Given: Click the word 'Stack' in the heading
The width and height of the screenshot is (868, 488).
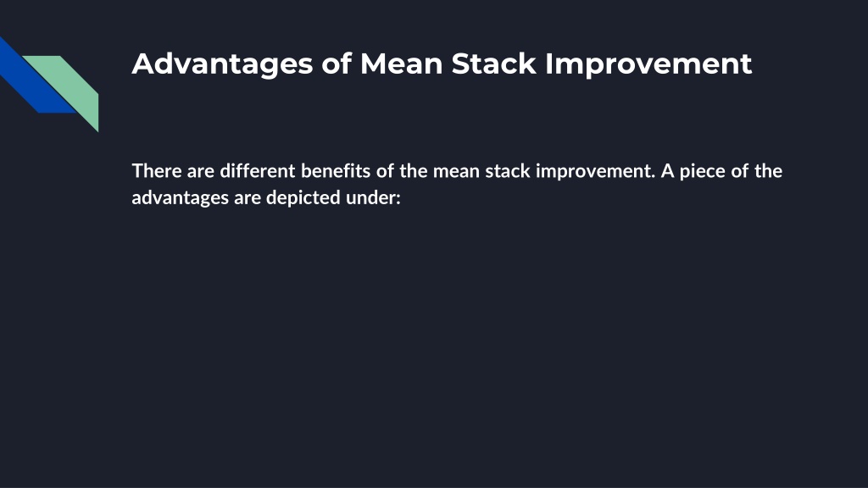Looking at the screenshot, I should (x=494, y=64).
